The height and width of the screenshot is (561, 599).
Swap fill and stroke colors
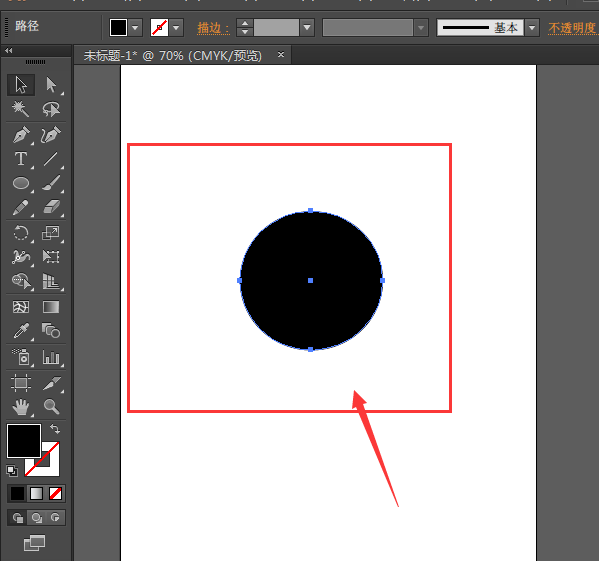coord(55,429)
